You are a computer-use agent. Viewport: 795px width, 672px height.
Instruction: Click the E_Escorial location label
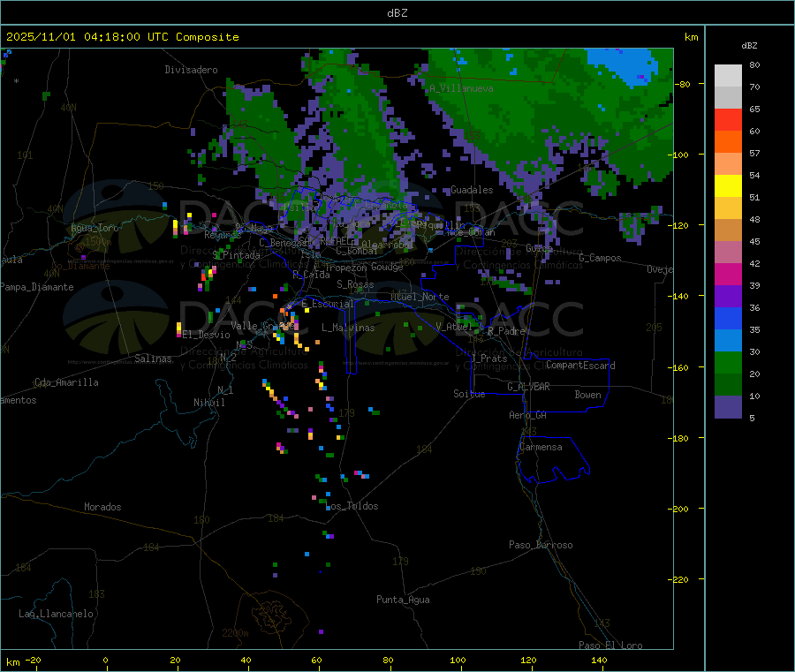pyautogui.click(x=327, y=304)
